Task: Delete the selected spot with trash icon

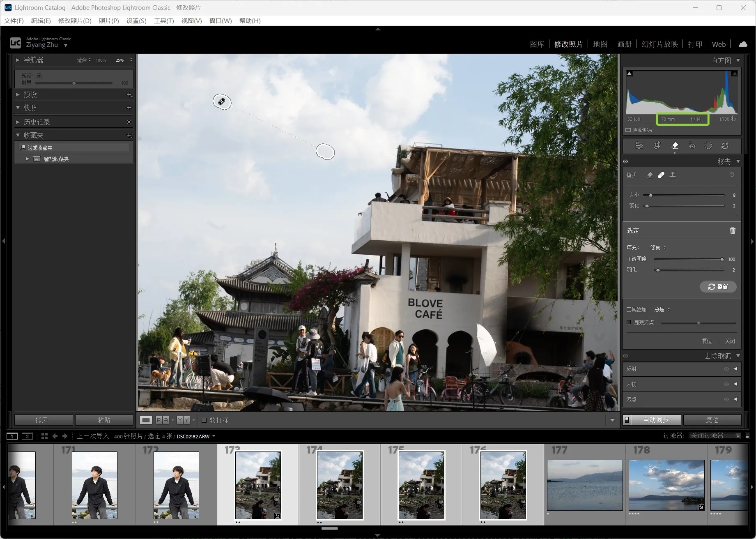Action: tap(733, 230)
